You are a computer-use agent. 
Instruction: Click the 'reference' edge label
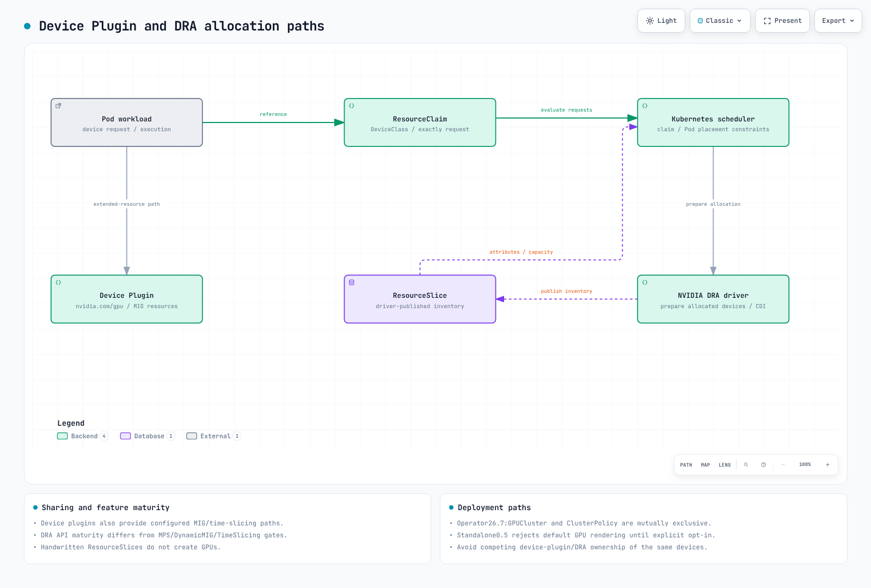click(273, 114)
